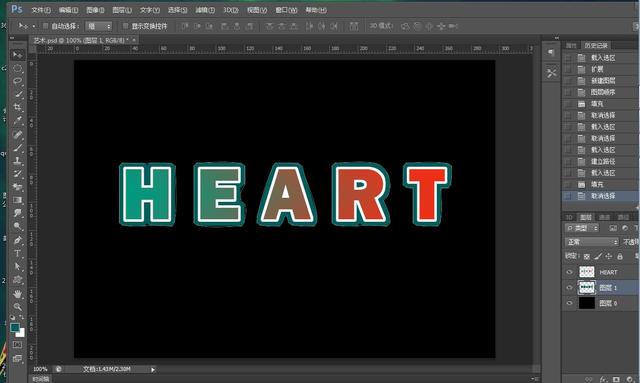Set history brush source box beside 新建图层
The image size is (640, 383).
pos(568,81)
